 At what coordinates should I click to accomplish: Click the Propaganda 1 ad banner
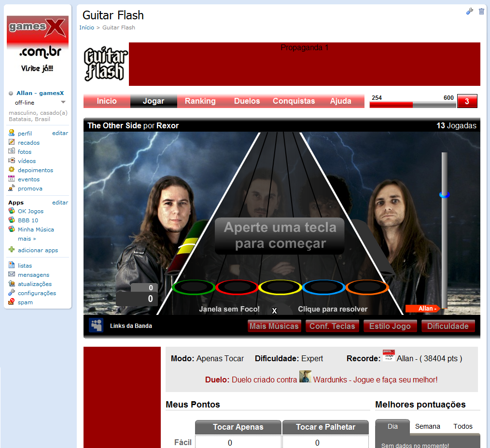pos(304,64)
